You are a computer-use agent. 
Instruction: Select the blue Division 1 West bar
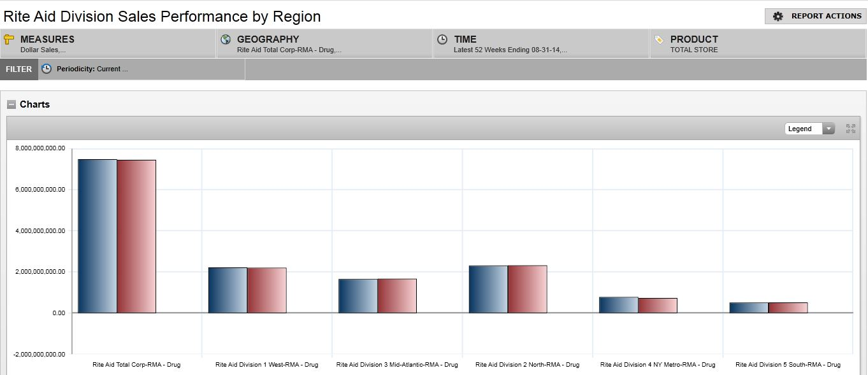click(x=228, y=290)
